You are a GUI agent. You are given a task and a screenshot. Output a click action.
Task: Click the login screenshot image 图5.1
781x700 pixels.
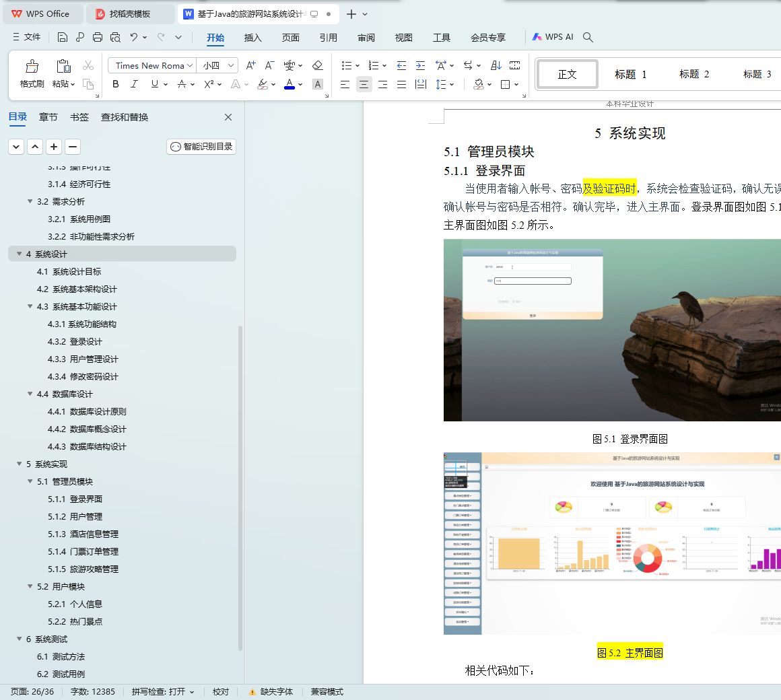tap(612, 330)
